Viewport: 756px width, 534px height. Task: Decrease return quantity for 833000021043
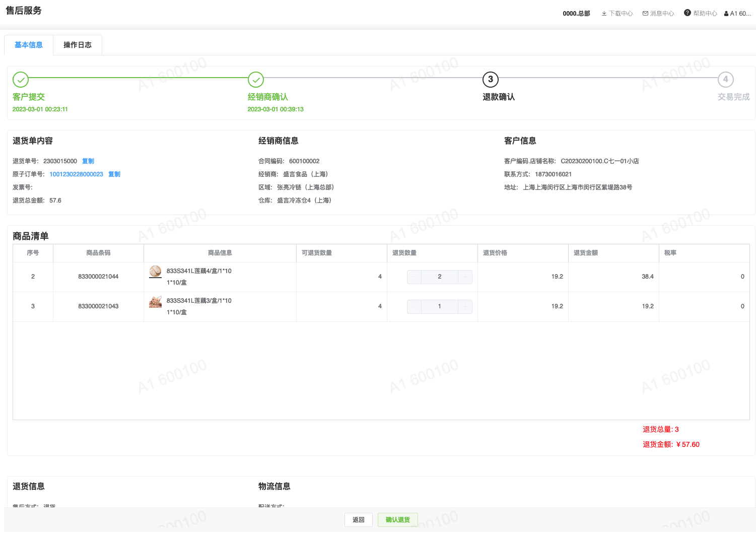point(415,306)
